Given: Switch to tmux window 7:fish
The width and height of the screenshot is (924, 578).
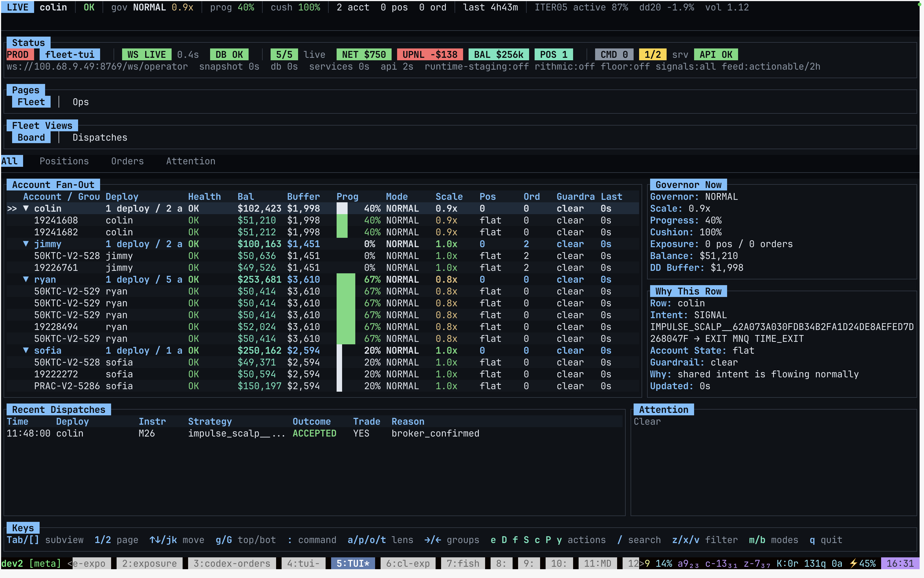Looking at the screenshot, I should click(463, 563).
